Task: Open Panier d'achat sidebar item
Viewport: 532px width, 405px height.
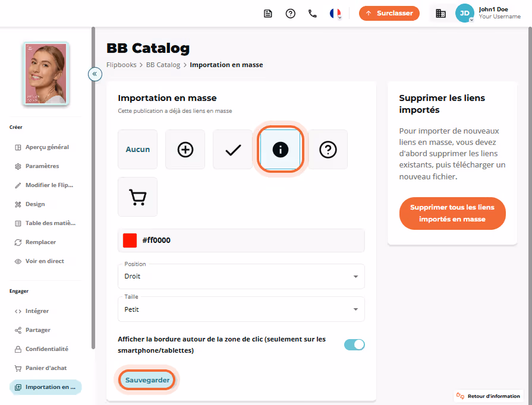Action: point(46,368)
